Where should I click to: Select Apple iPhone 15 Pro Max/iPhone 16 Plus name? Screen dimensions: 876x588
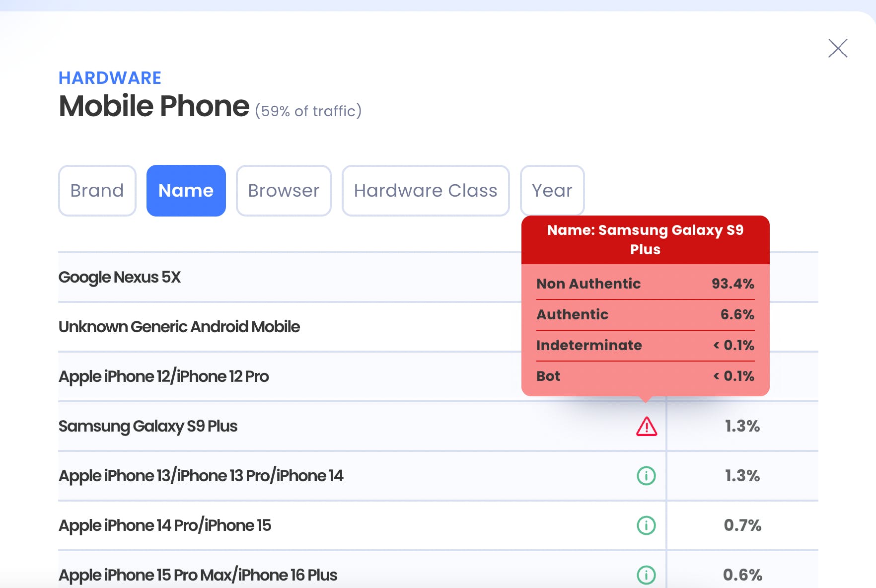(x=198, y=575)
